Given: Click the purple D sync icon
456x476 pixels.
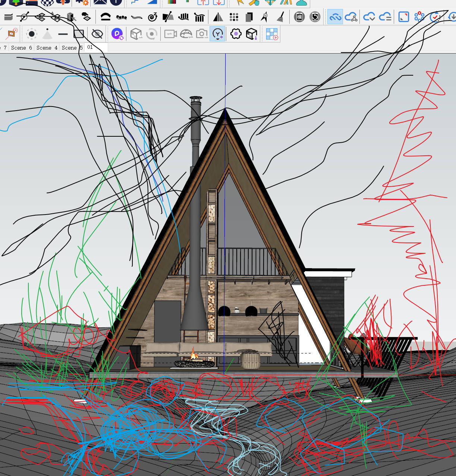Looking at the screenshot, I should pos(117,34).
